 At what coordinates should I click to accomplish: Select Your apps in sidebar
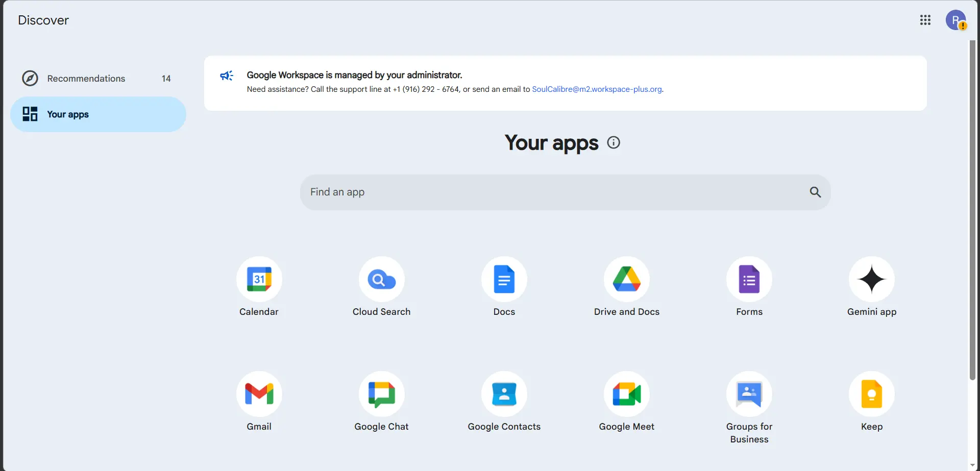click(x=98, y=114)
